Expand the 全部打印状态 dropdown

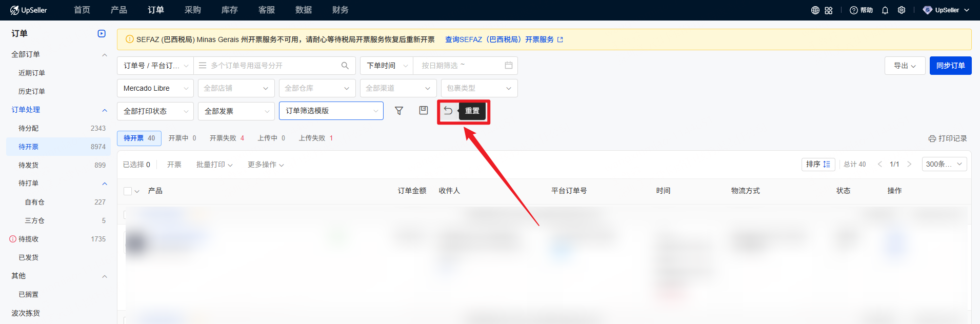click(x=155, y=111)
